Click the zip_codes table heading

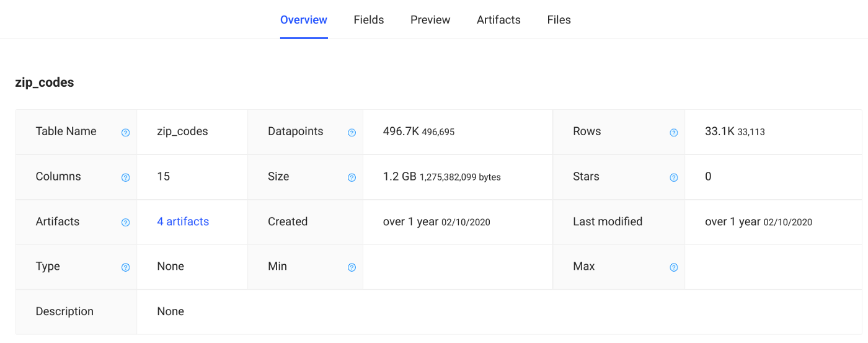[45, 82]
